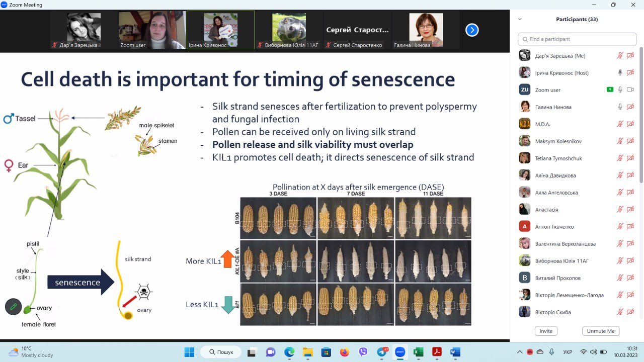
Task: Click the OneDrive cloud tray icon
Action: pyautogui.click(x=540, y=352)
